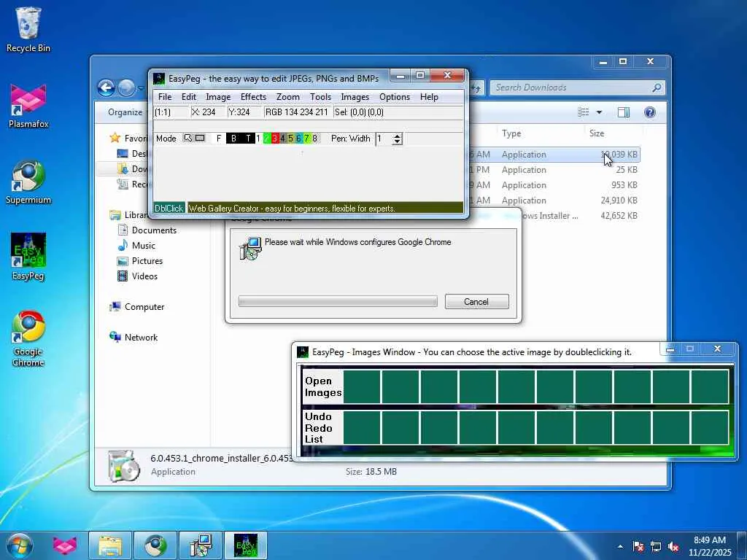This screenshot has height=560, width=747.
Task: Click the Explorer Change your view icon
Action: [583, 112]
